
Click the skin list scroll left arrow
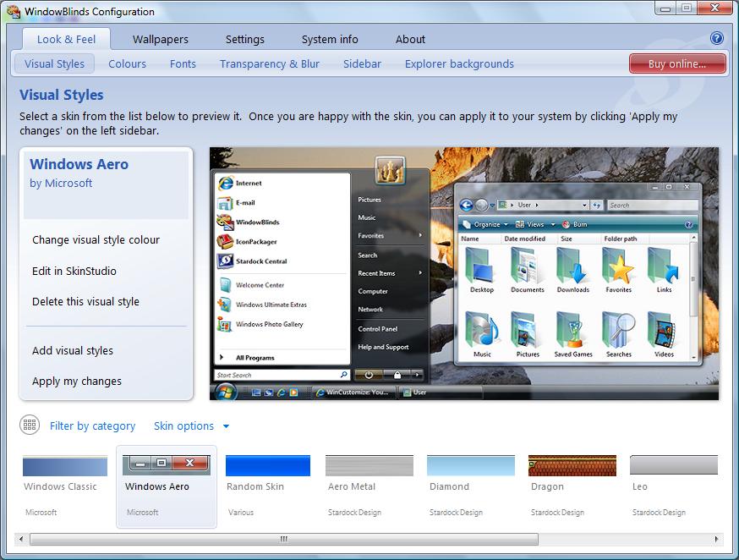point(21,539)
